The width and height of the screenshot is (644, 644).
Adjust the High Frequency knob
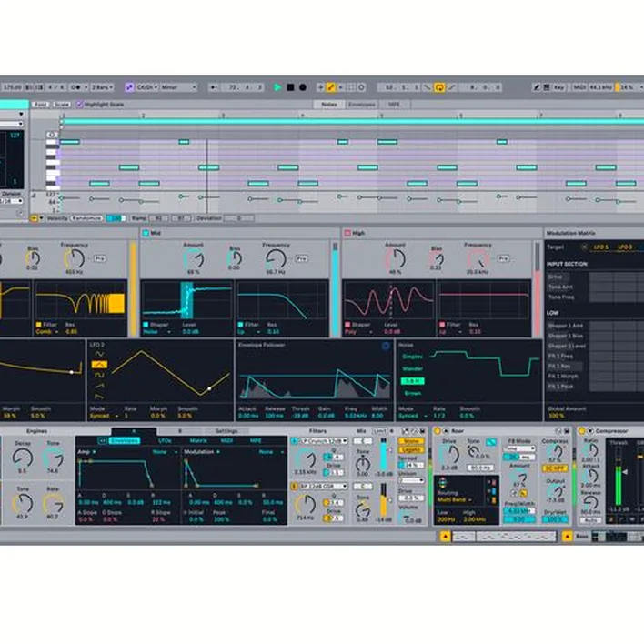coord(478,258)
